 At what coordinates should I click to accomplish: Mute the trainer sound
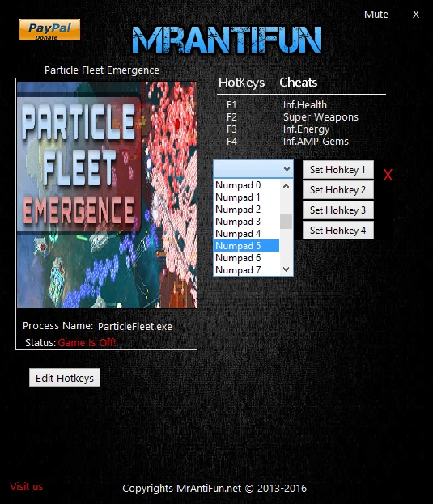376,15
